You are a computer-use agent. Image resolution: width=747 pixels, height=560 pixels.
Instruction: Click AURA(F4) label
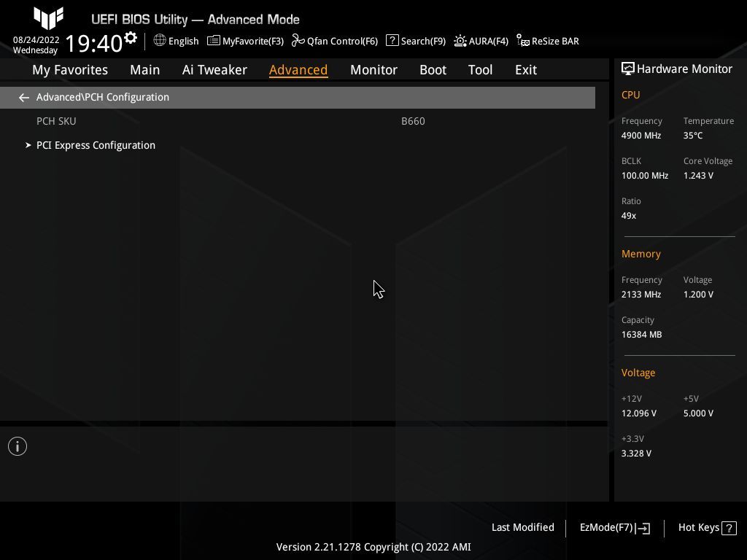tap(488, 42)
